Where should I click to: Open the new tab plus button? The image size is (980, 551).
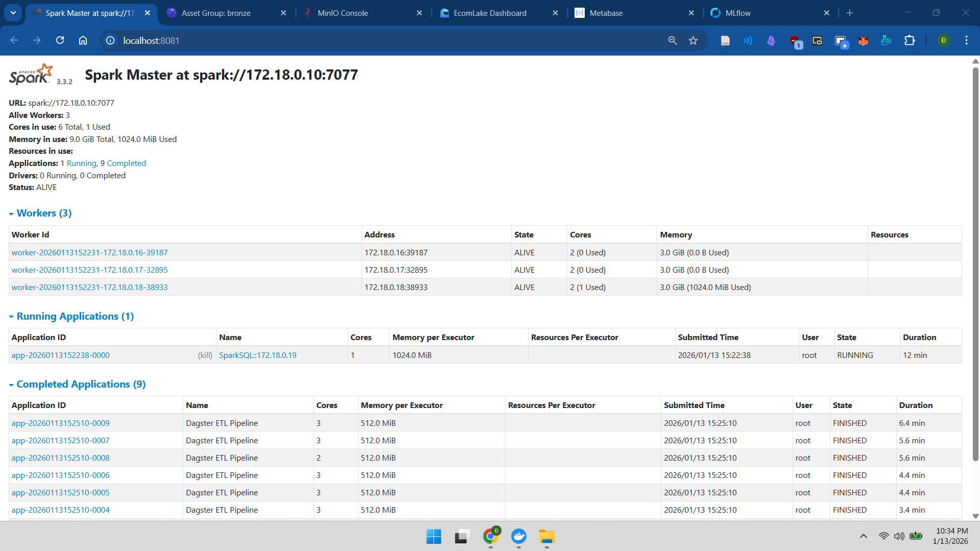point(850,13)
